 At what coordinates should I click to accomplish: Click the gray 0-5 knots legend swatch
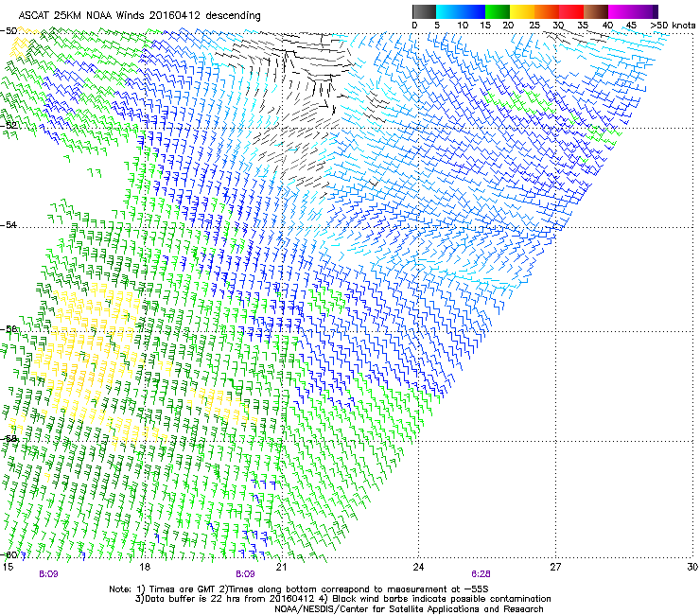point(424,11)
